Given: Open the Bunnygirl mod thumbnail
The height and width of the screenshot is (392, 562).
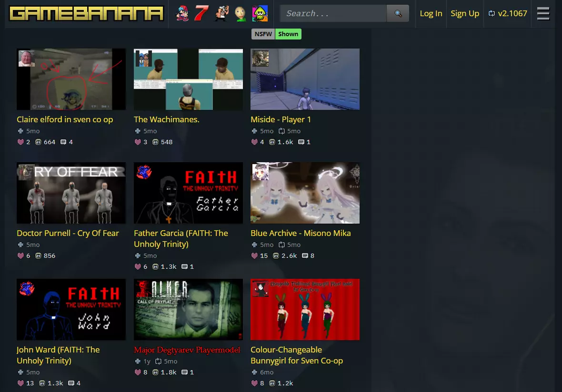Looking at the screenshot, I should [305, 310].
